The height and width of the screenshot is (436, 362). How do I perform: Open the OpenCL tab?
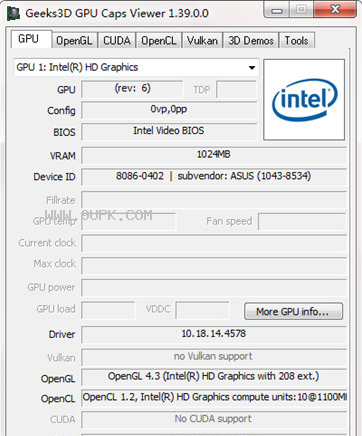pos(159,41)
